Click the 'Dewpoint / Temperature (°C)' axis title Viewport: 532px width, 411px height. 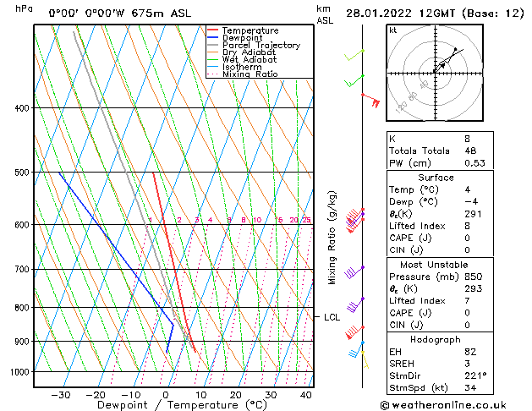click(182, 405)
